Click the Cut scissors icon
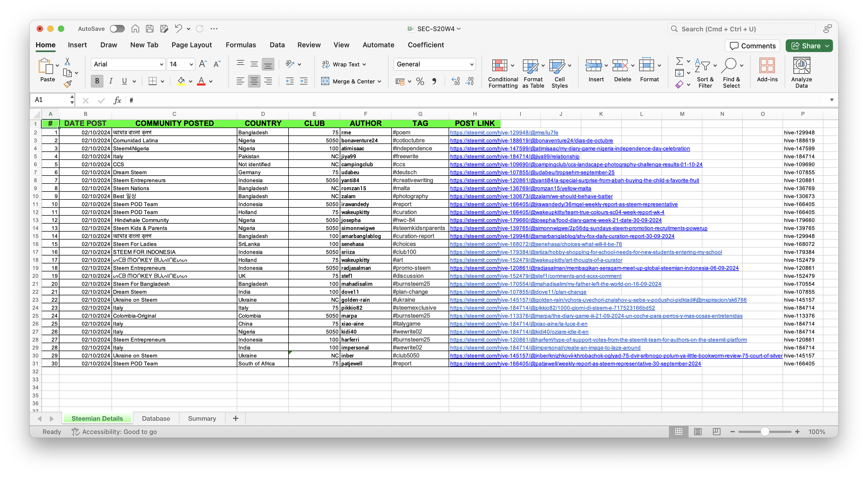This screenshot has height=477, width=868. [67, 61]
